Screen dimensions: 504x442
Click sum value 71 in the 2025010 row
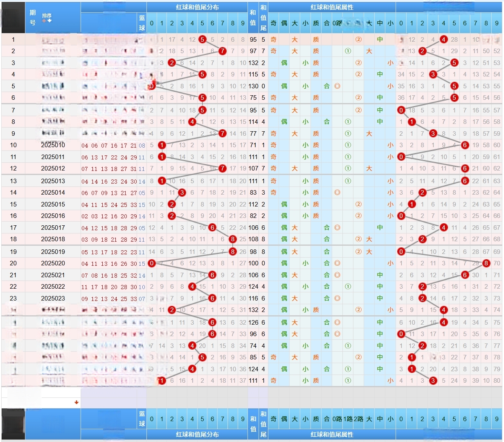point(253,145)
